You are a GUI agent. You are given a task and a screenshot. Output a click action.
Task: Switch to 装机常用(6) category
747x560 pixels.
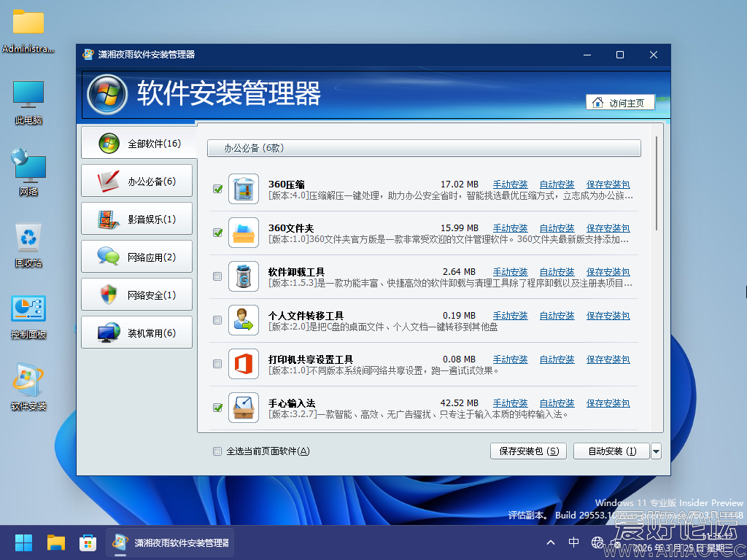click(x=136, y=332)
